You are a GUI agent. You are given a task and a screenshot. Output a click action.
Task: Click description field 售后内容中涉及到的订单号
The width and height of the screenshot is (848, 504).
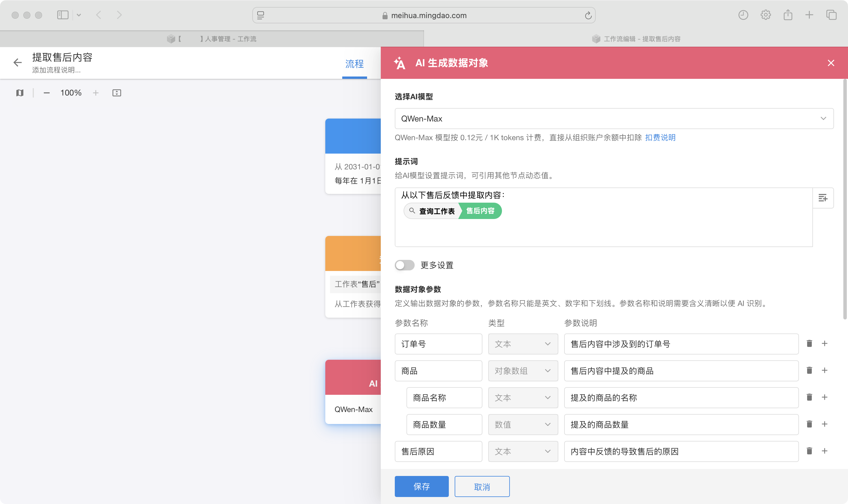point(681,344)
